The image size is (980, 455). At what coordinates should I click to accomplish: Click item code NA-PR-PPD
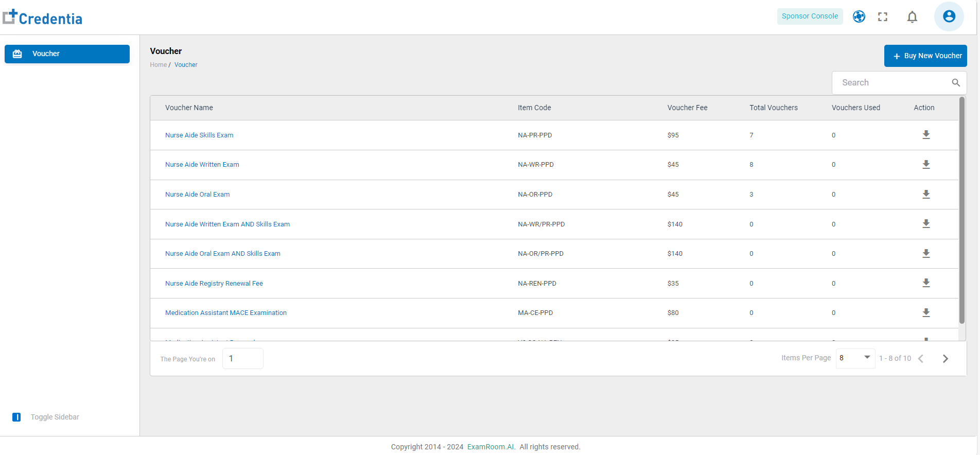[x=535, y=135]
